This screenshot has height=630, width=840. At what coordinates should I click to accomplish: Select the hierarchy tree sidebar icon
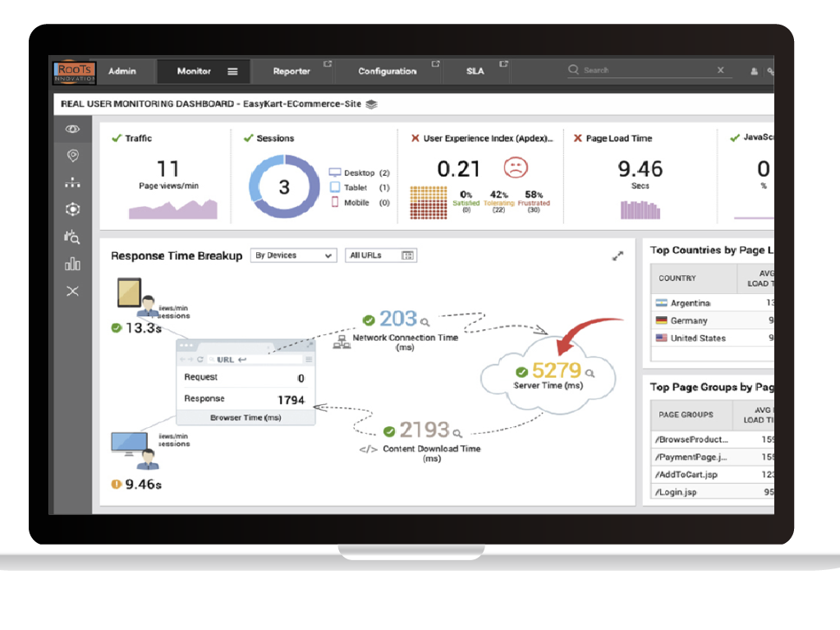(x=73, y=183)
